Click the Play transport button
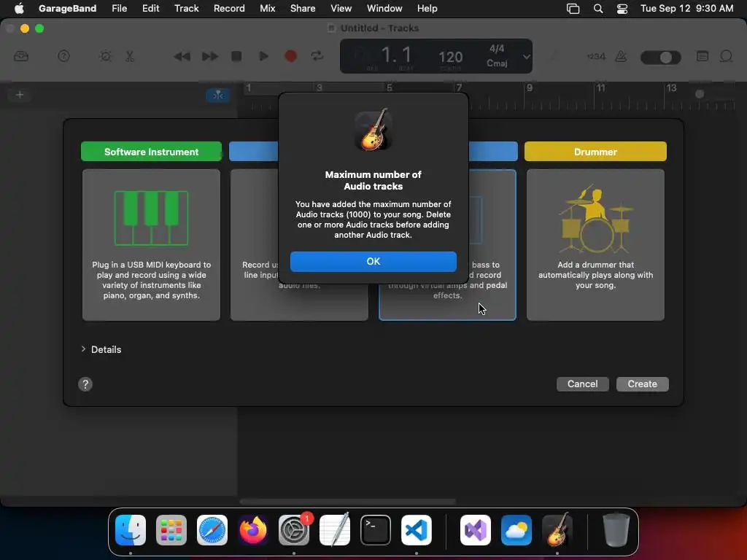747x560 pixels. click(x=263, y=56)
